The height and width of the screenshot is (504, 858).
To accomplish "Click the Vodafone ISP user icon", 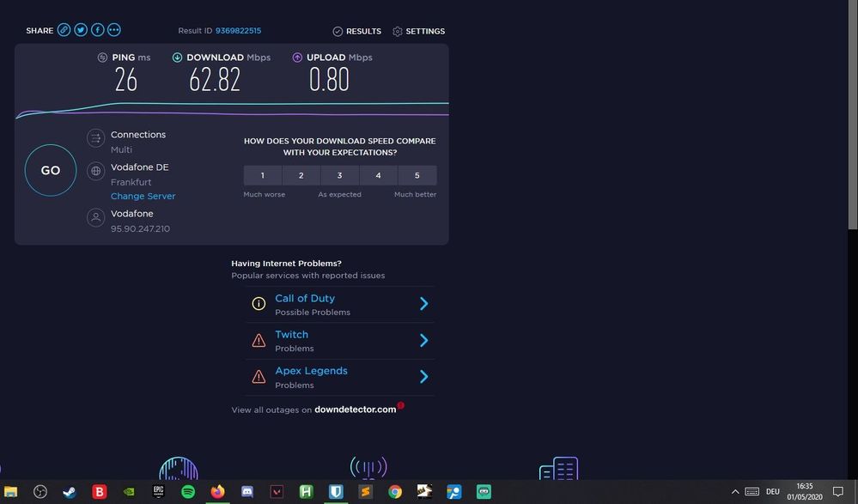I will point(95,217).
